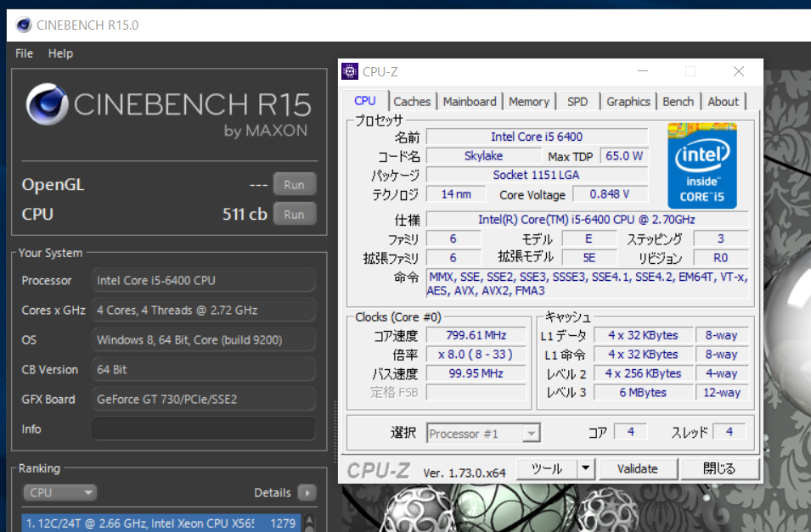Viewport: 811px width, 532px height.
Task: Open the Help menu in CINEBENCH
Action: pos(60,53)
